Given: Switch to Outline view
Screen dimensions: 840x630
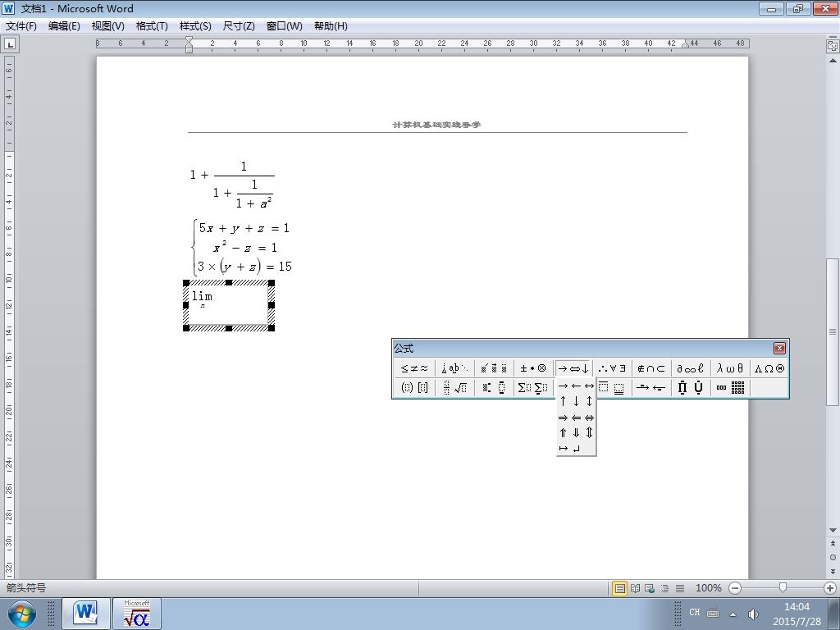Looking at the screenshot, I should 664,588.
